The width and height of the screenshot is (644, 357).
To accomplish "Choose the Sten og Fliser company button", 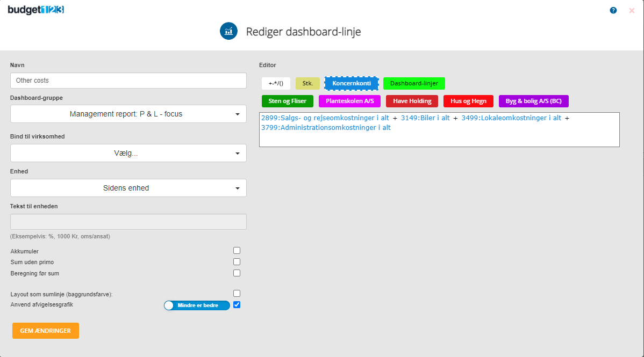I will coord(287,101).
